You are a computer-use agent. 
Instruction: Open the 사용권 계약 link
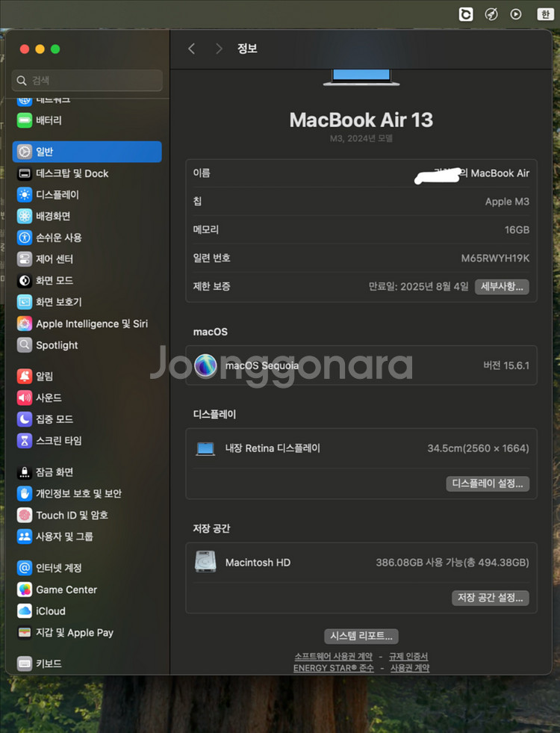click(x=410, y=668)
